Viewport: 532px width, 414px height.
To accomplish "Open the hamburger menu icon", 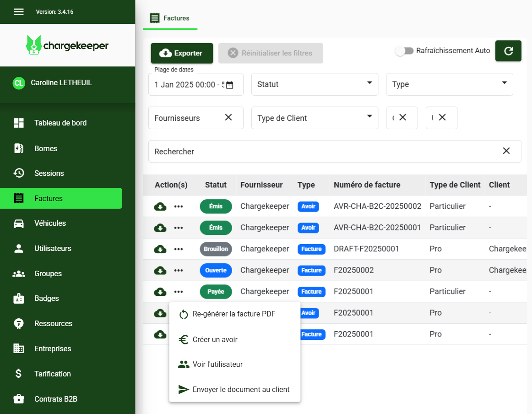I will (x=19, y=12).
